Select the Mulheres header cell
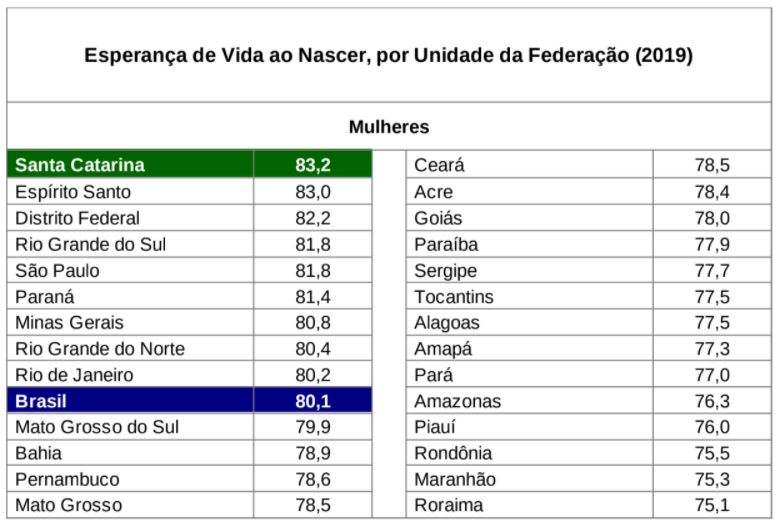The height and width of the screenshot is (526, 784). point(388,126)
